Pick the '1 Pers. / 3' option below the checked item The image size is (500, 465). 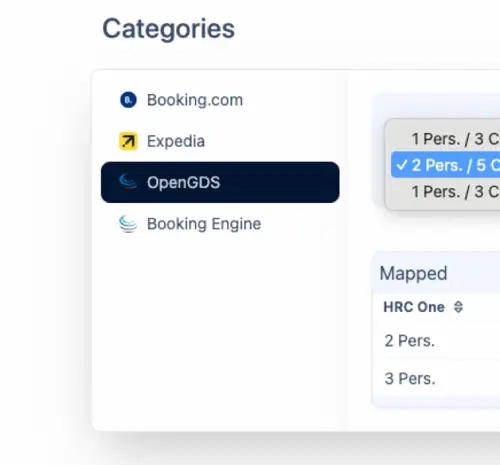[445, 192]
